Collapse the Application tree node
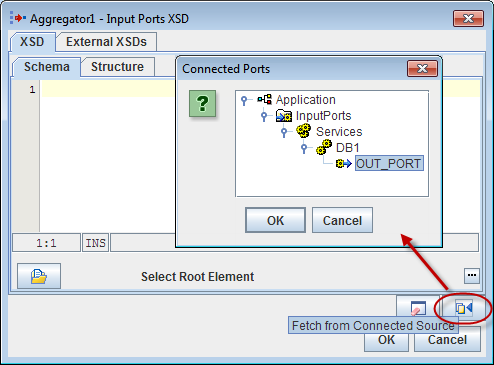The width and height of the screenshot is (494, 365). (x=244, y=100)
